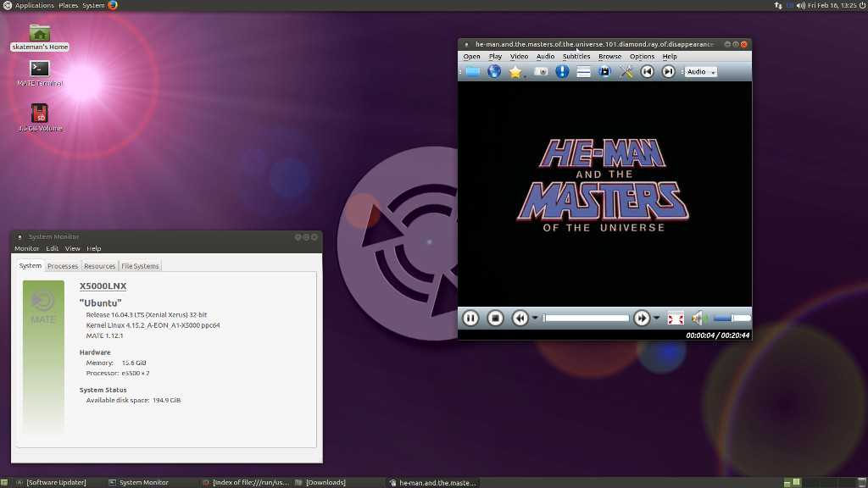Click he-man.and.the.maste... taskbar button
868x488 pixels.
coord(432,482)
